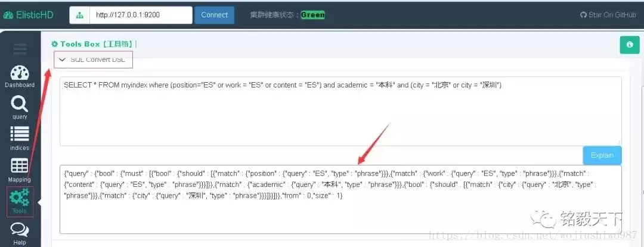This screenshot has height=247, width=644.
Task: Open the Help chat bubbles icon
Action: click(19, 230)
